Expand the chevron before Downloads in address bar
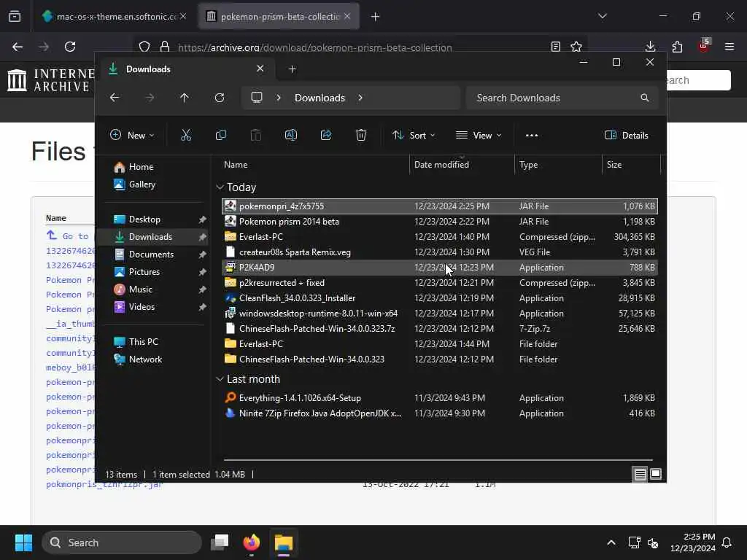 (x=279, y=98)
